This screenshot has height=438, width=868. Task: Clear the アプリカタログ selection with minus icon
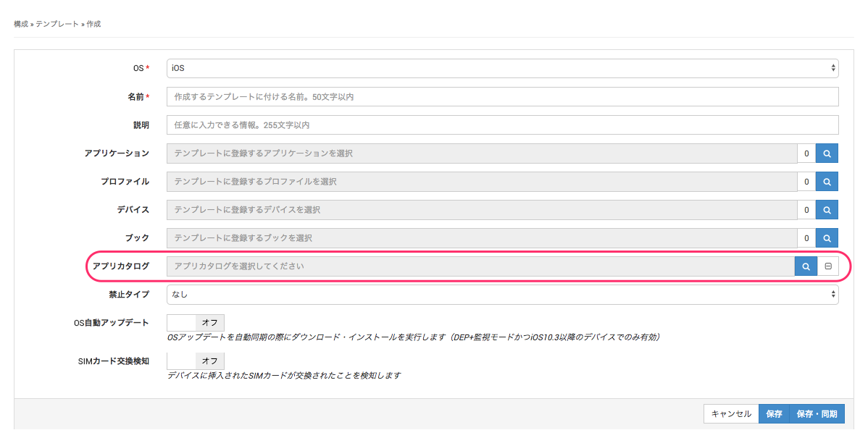coord(827,266)
